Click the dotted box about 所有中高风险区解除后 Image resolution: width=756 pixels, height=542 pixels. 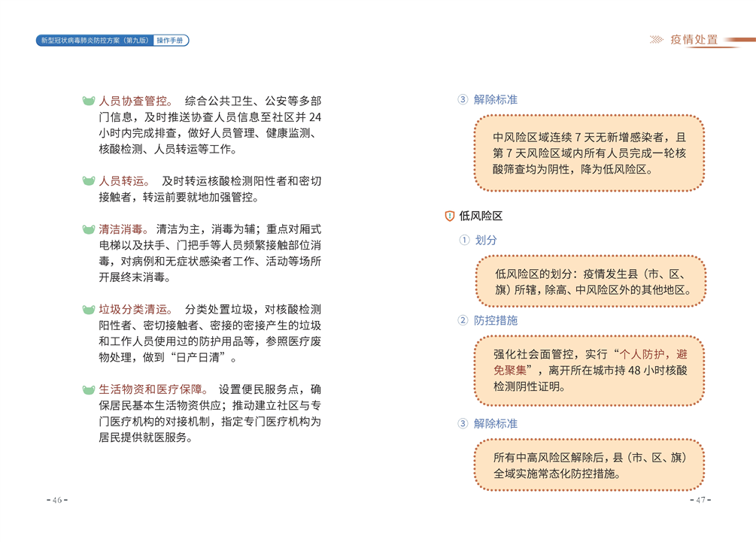[x=589, y=465]
